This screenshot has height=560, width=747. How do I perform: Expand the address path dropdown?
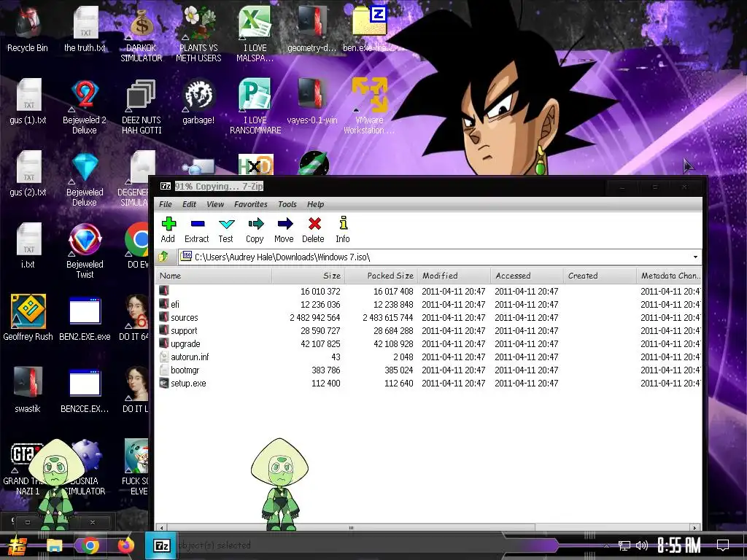[695, 257]
